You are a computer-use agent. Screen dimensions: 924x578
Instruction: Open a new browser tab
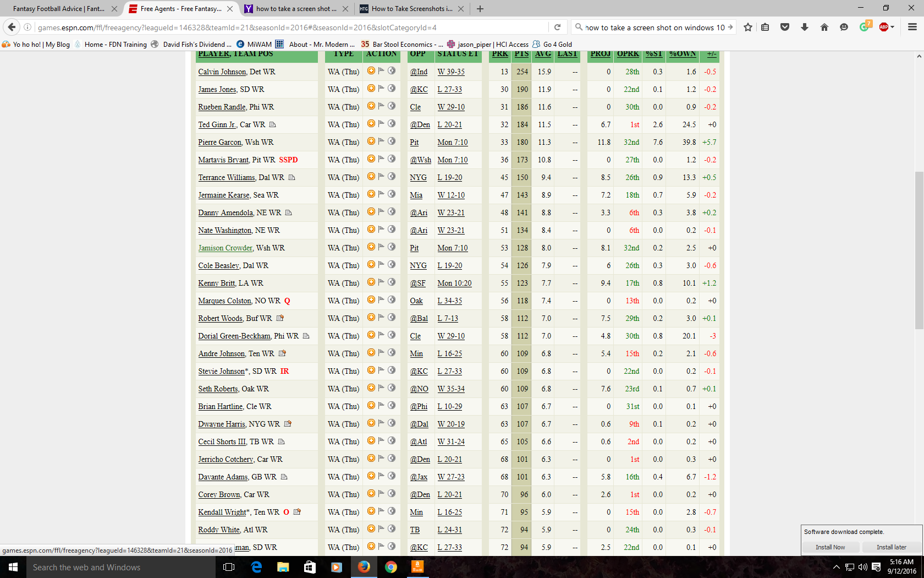coord(480,9)
